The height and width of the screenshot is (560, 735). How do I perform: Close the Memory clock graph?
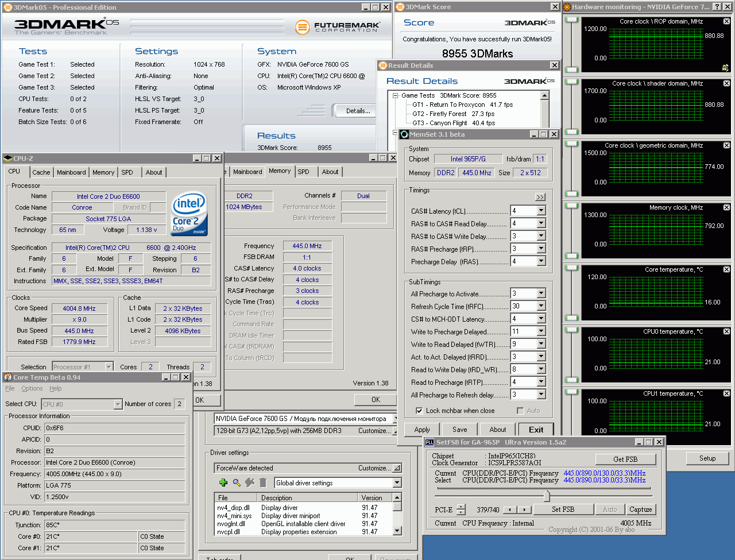[726, 207]
